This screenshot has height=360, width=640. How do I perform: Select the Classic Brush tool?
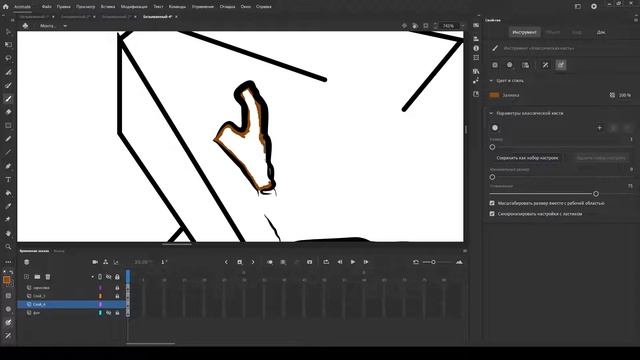coord(8,99)
